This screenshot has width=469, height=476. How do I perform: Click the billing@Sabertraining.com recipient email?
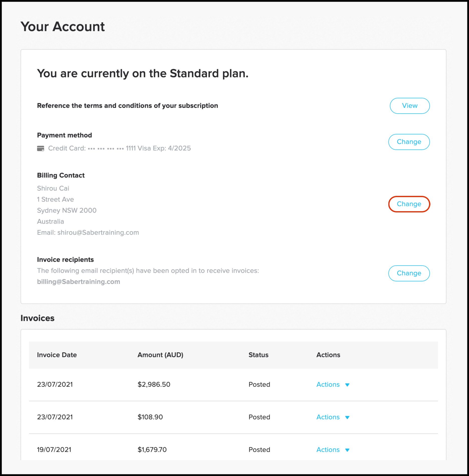click(78, 282)
